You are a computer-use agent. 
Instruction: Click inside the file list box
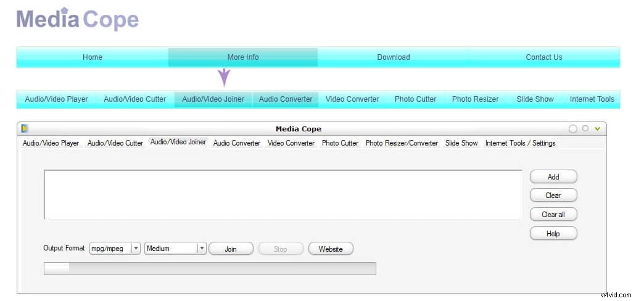[283, 195]
